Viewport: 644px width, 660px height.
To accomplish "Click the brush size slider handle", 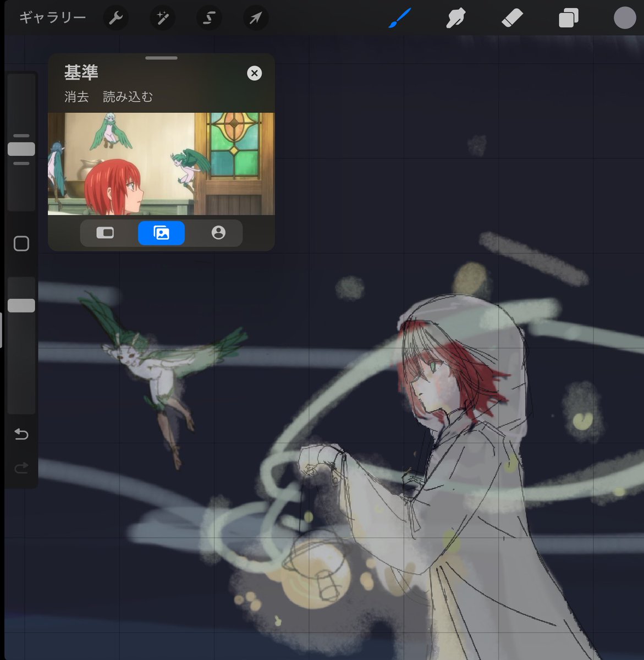I will [21, 149].
